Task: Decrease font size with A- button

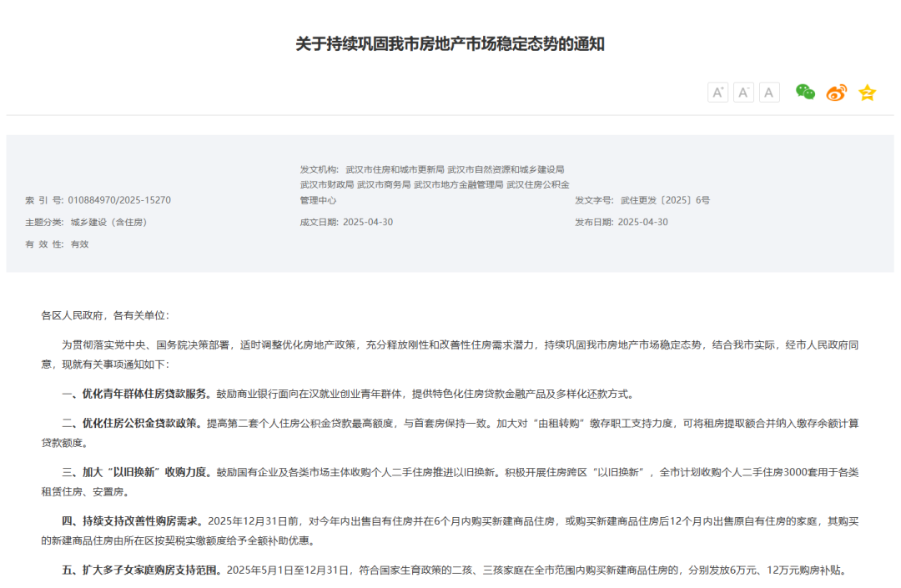Action: click(743, 93)
